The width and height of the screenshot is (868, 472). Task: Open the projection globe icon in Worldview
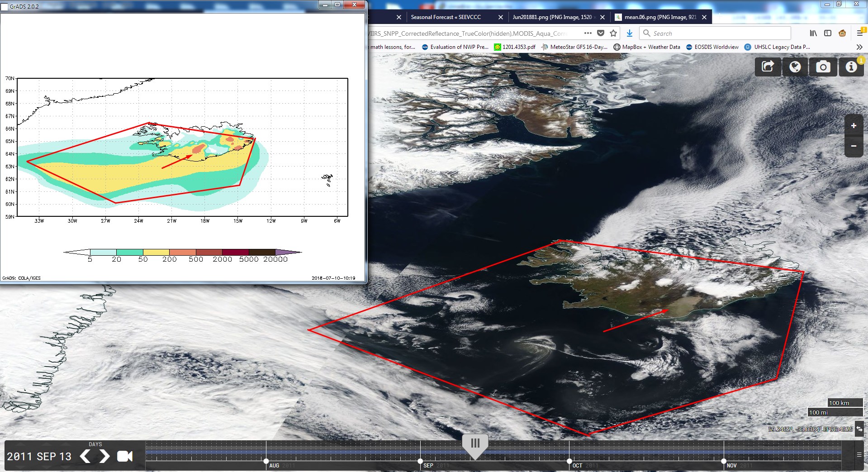coord(795,67)
